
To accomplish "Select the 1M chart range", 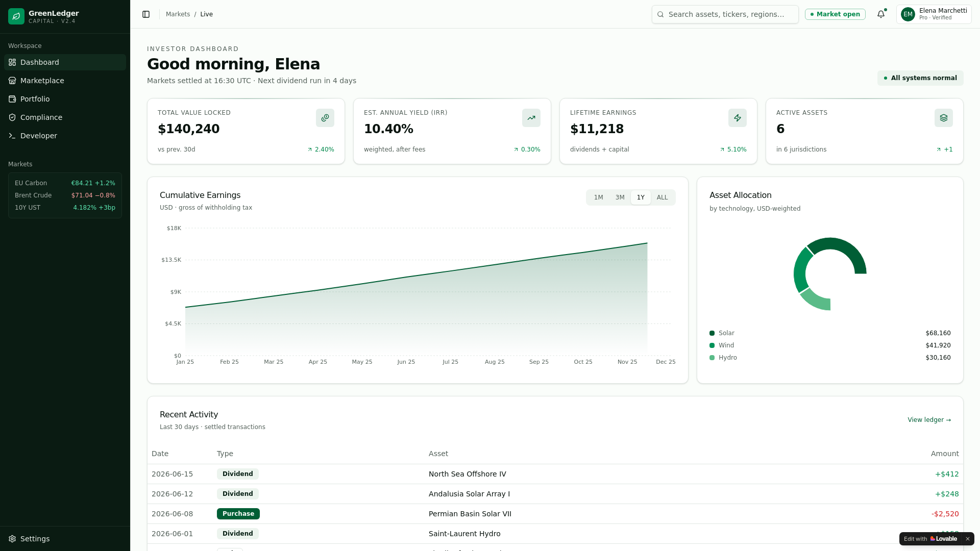I will 598,197.
